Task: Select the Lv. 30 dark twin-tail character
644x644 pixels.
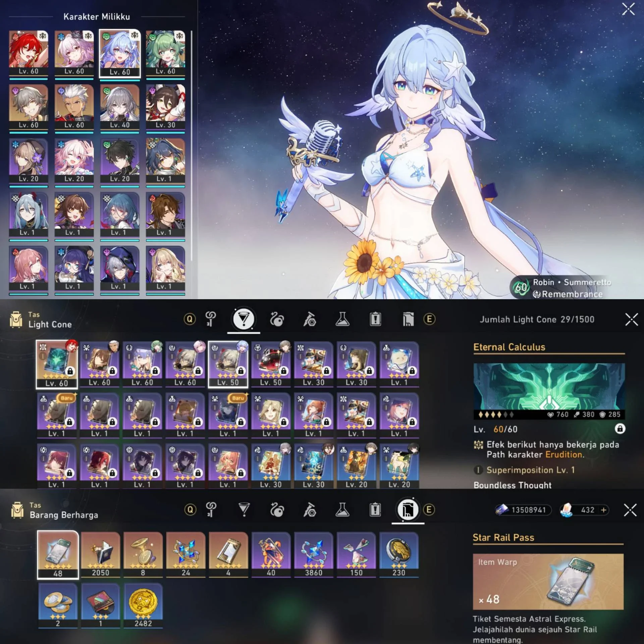Action: coord(165,107)
